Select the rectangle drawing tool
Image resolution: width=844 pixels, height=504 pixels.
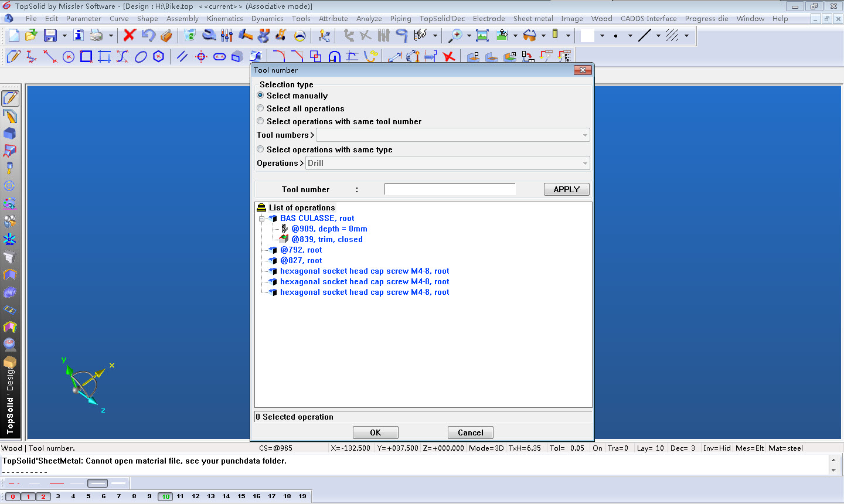click(86, 57)
